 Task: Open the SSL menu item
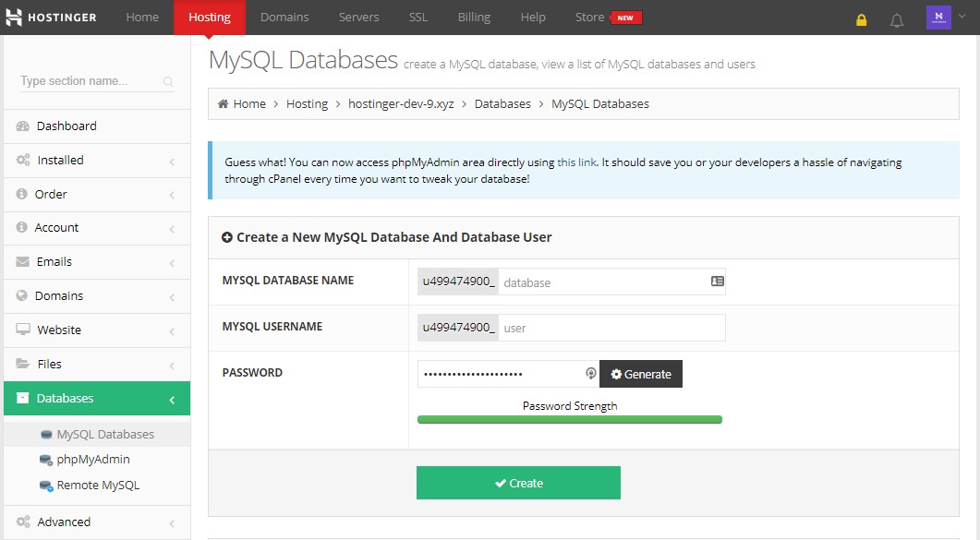pos(418,17)
